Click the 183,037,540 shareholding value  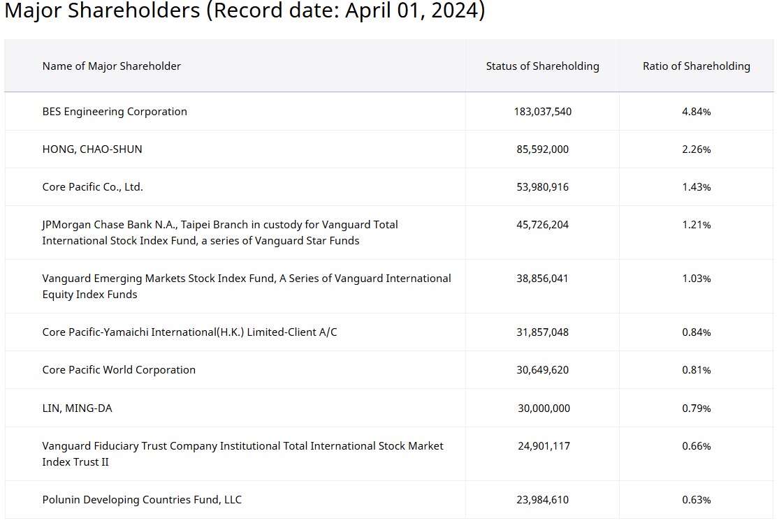542,112
